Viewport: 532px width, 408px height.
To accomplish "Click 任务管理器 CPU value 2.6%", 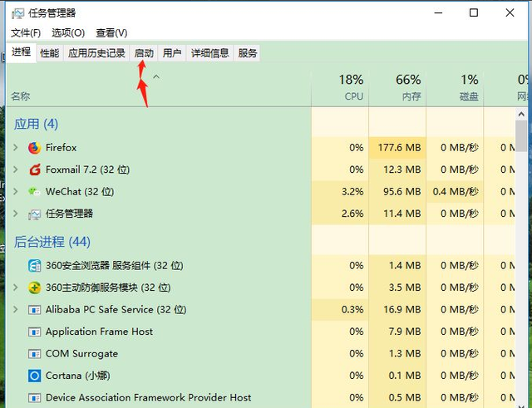I will (352, 214).
